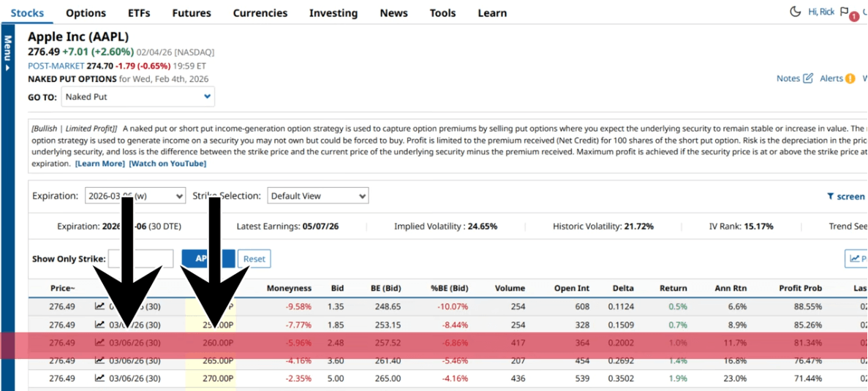
Task: Sort by the BE (Bid) column header
Action: [x=386, y=288]
